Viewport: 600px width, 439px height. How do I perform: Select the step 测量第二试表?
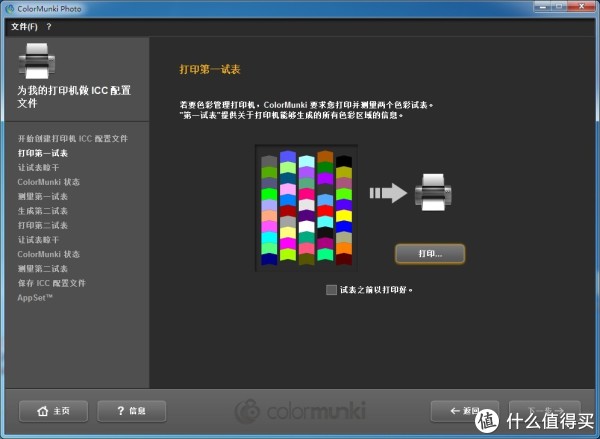pyautogui.click(x=43, y=269)
